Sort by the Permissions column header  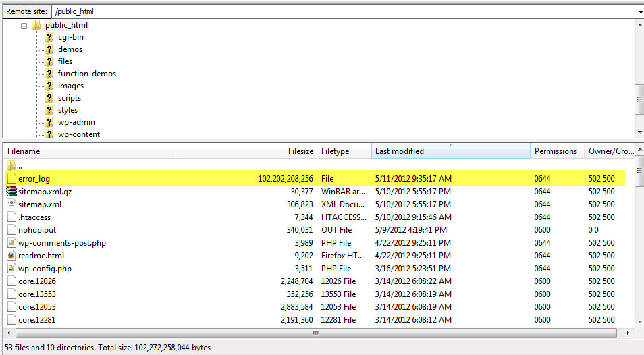pos(556,151)
